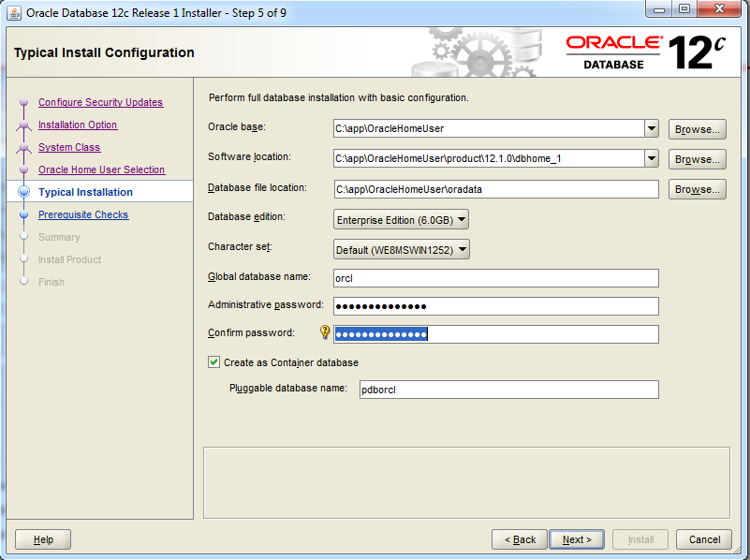
Task: Click the Global database name field
Action: coord(496,278)
